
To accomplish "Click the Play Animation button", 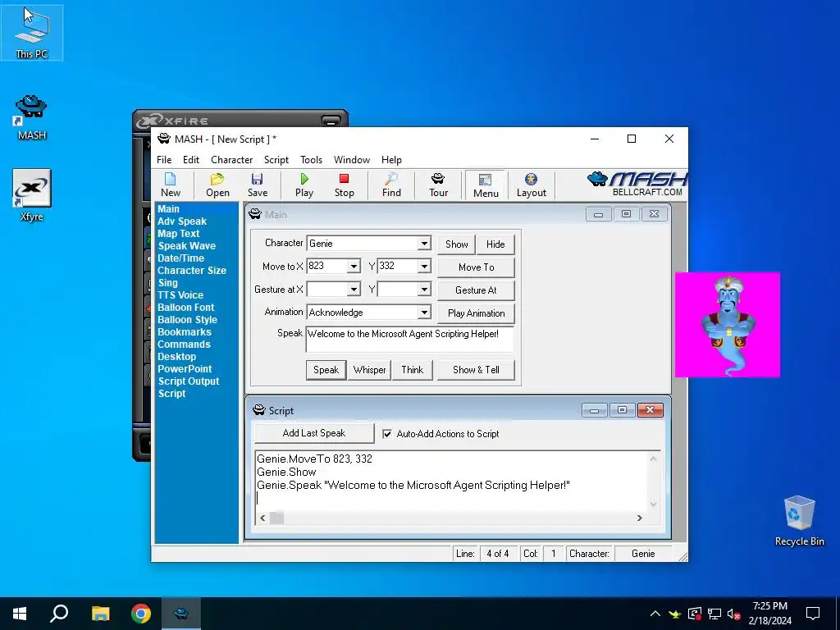I will tap(477, 313).
